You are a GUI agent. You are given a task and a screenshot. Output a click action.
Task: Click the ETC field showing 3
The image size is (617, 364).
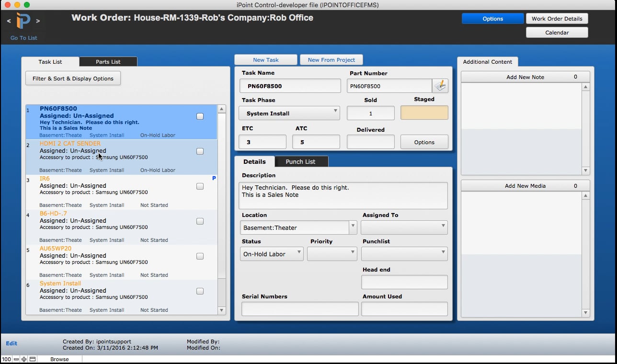[x=263, y=142]
